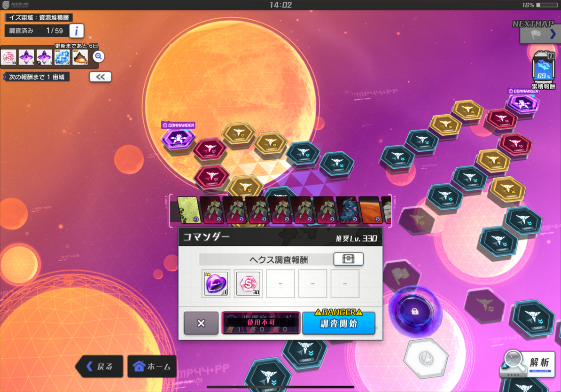Tap the white emblem hexagon below the orb
The width and height of the screenshot is (561, 392).
coord(426,358)
